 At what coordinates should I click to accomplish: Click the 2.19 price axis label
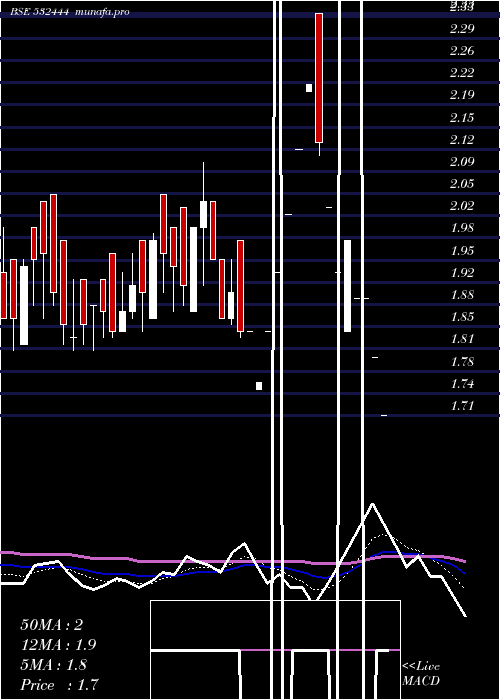(x=462, y=95)
